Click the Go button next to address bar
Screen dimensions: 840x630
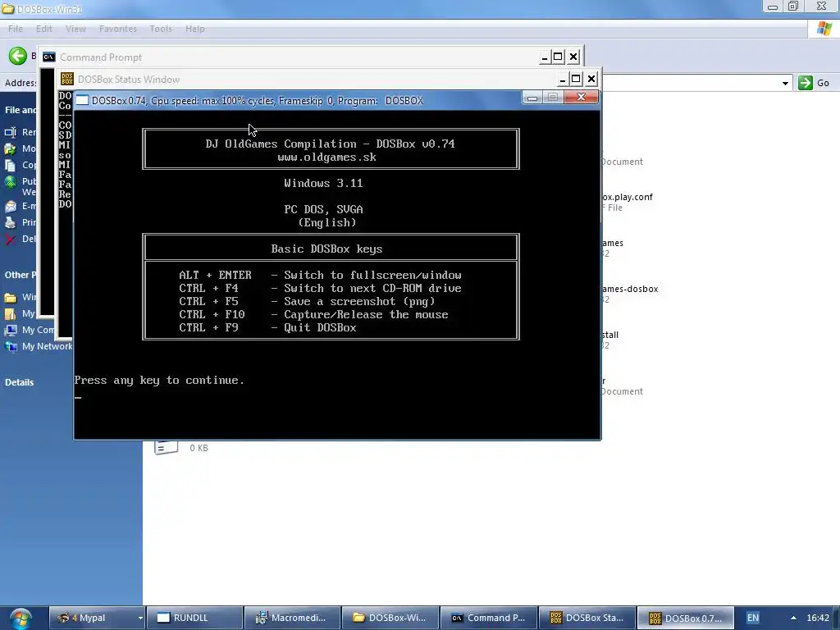tap(814, 83)
